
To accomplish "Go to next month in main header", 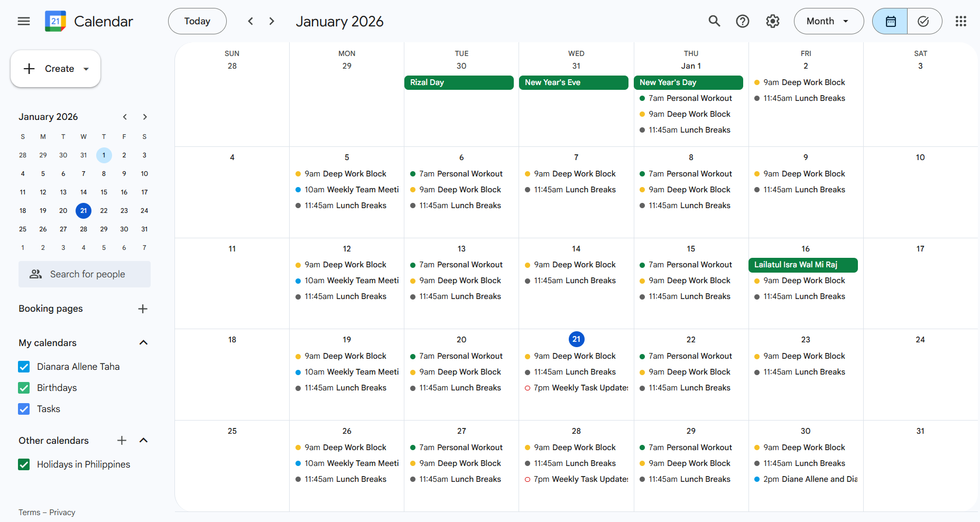I will (x=272, y=21).
